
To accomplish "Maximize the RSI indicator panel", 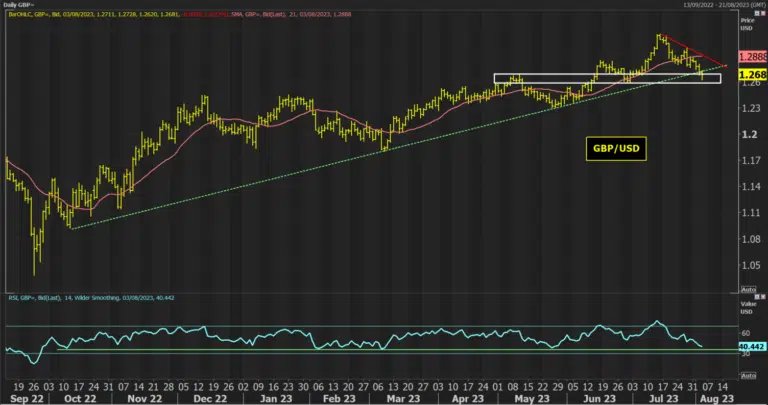I will [x=757, y=297].
